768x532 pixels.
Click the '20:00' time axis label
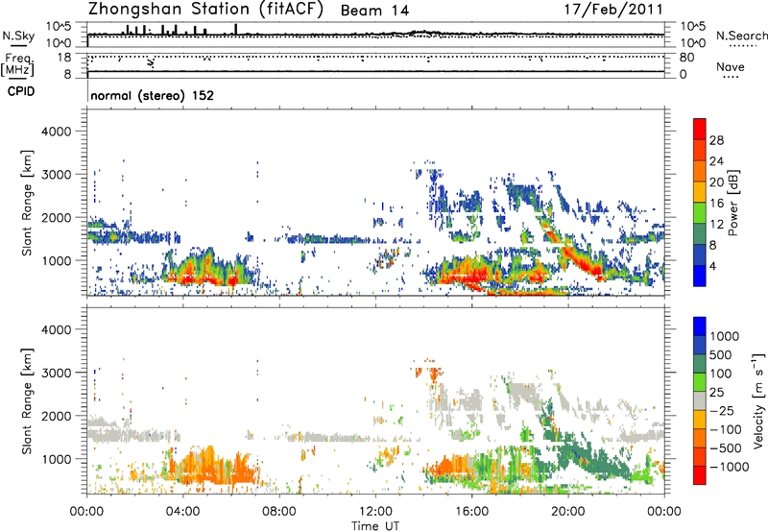(x=568, y=512)
